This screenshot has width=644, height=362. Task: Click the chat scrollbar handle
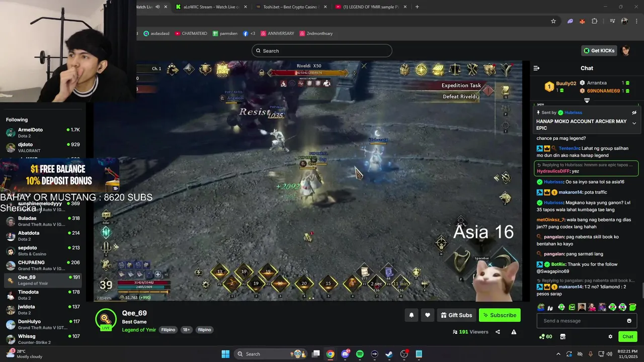tap(642, 291)
